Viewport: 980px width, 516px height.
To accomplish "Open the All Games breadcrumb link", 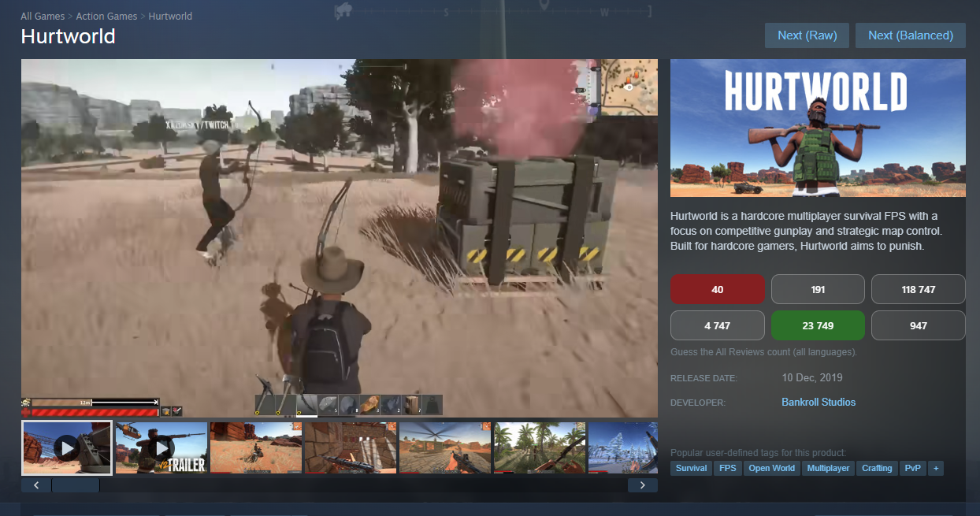I will (43, 16).
